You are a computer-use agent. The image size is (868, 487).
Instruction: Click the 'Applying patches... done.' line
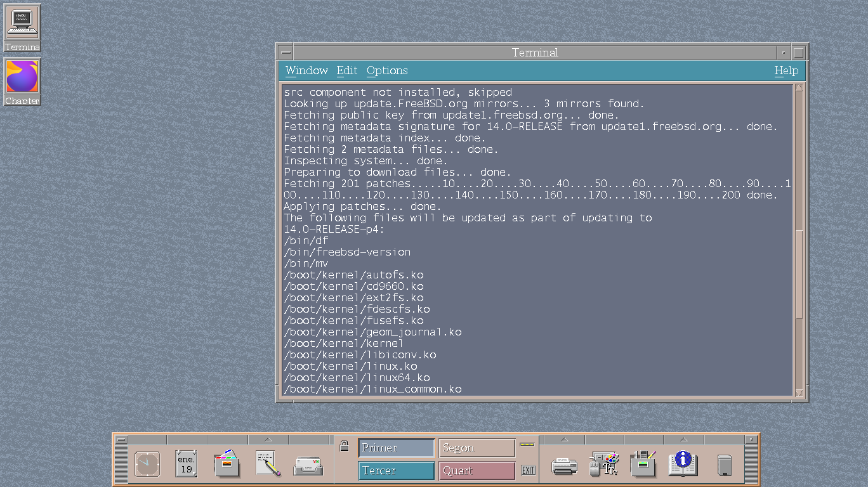[x=362, y=207]
